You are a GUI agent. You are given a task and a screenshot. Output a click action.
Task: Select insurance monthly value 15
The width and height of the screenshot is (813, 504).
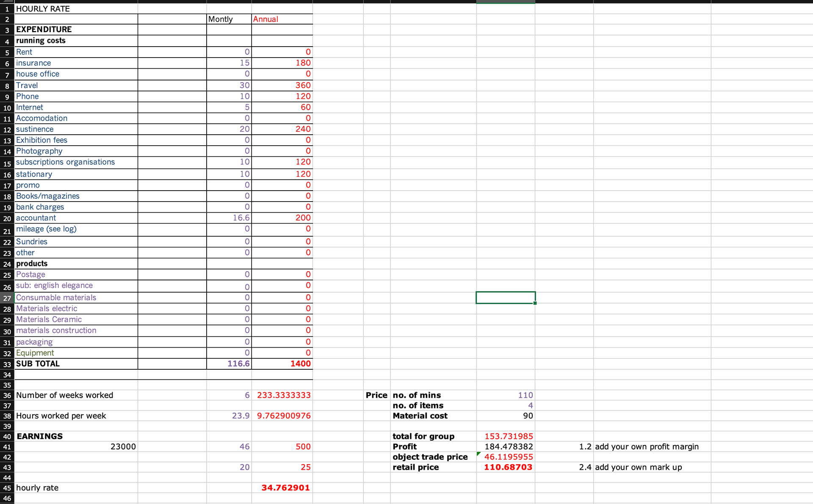pyautogui.click(x=229, y=63)
